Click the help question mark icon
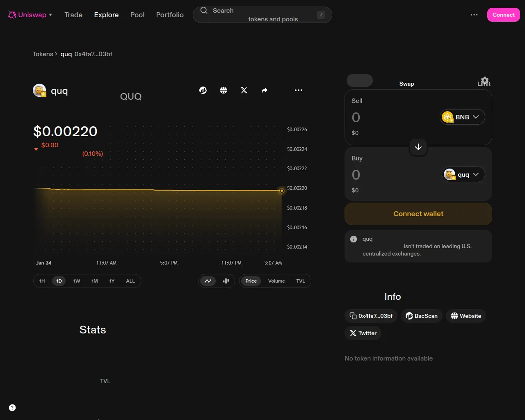 click(12, 408)
